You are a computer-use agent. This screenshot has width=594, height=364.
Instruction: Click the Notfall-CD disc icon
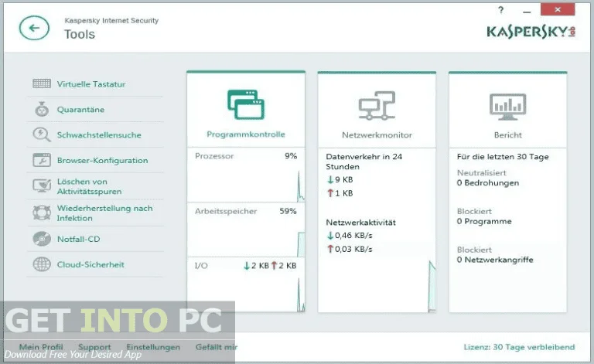[x=42, y=239]
